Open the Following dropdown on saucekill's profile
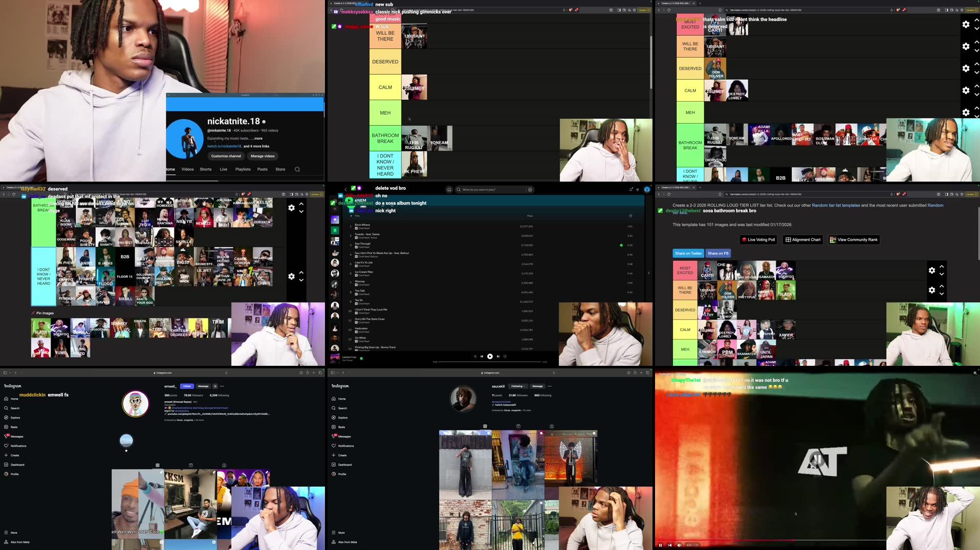Image resolution: width=980 pixels, height=550 pixels. 518,386
